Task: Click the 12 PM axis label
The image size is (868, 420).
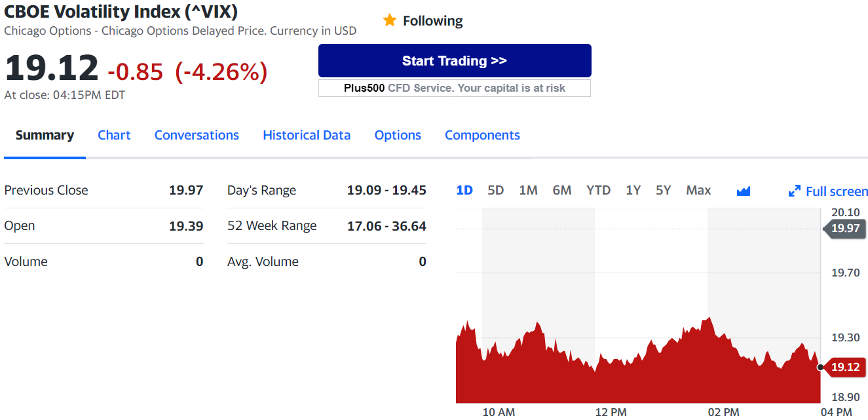Action: point(611,412)
